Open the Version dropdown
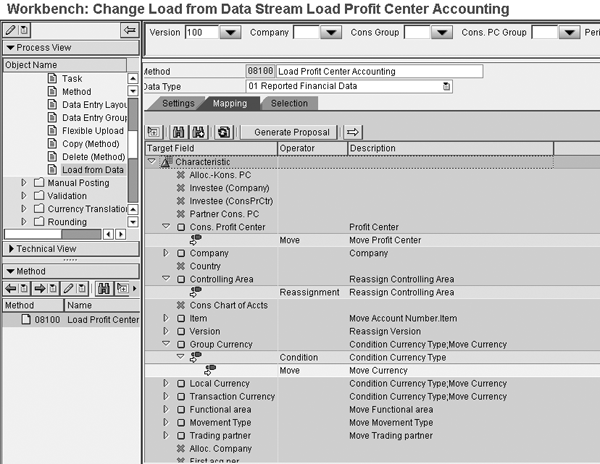This screenshot has height=464, width=600. click(x=229, y=33)
